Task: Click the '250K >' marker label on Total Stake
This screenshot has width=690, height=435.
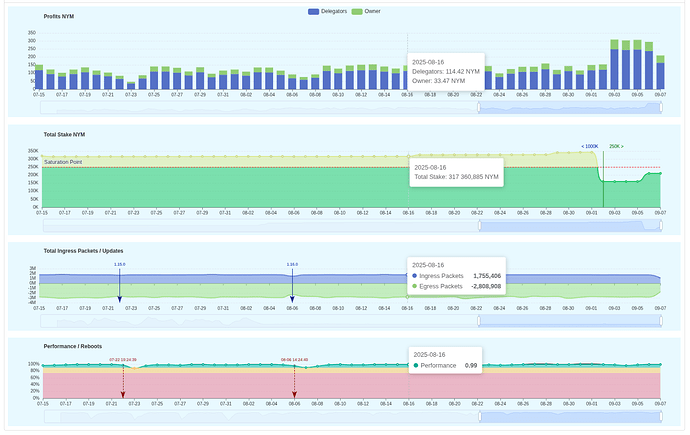Action: pyautogui.click(x=616, y=146)
